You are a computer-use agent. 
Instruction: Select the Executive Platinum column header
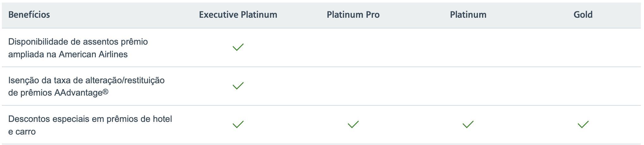[x=238, y=15]
